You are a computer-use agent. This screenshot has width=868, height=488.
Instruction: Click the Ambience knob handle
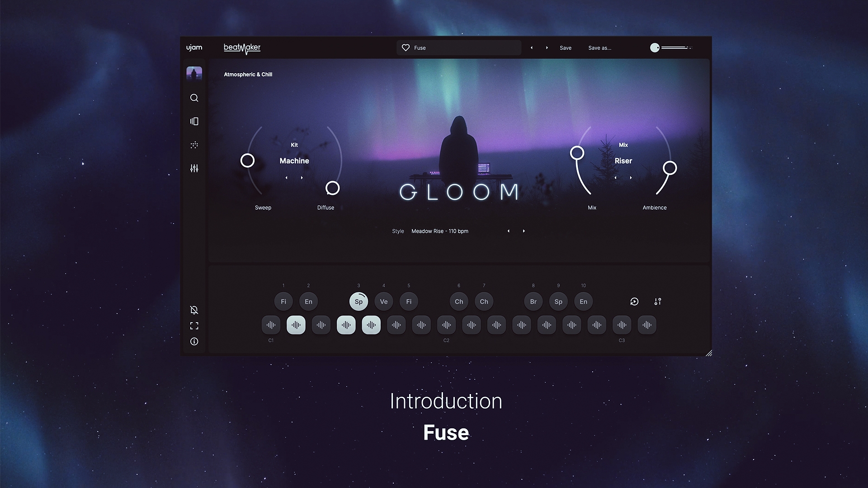[x=670, y=168]
